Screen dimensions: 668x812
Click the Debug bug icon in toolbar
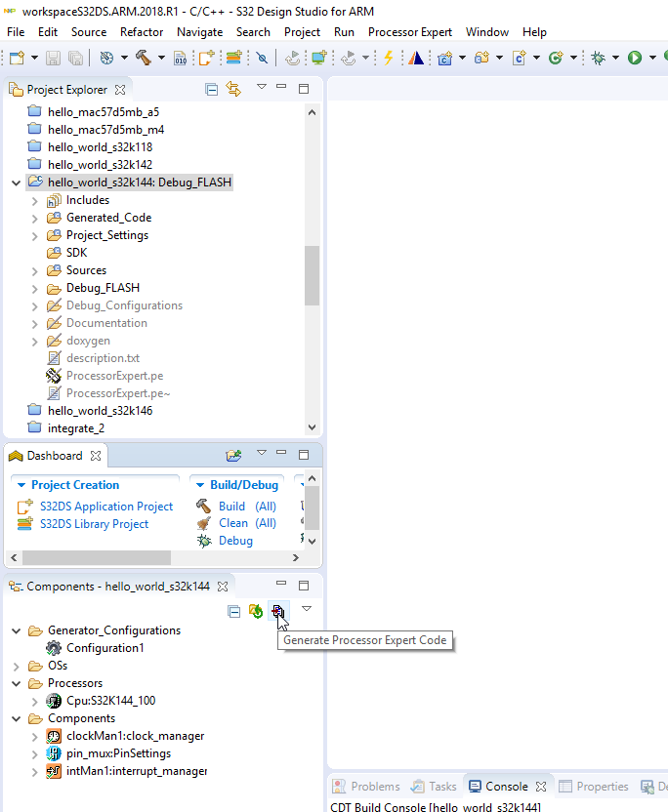tap(598, 58)
